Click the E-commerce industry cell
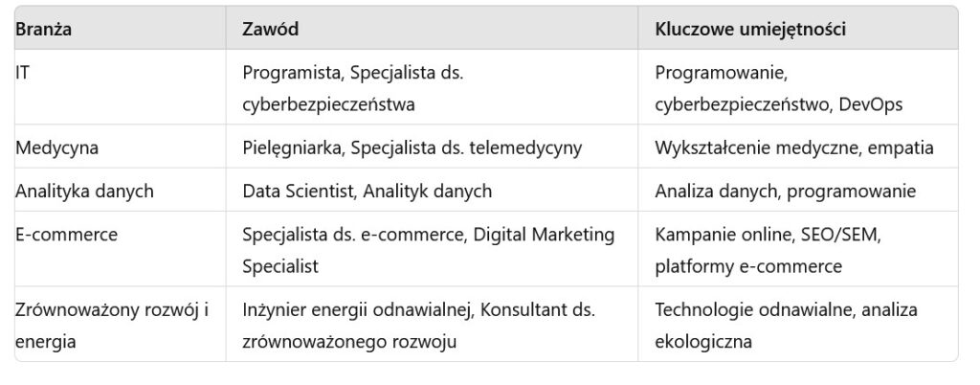Image resolution: width=980 pixels, height=385 pixels. pos(64,235)
